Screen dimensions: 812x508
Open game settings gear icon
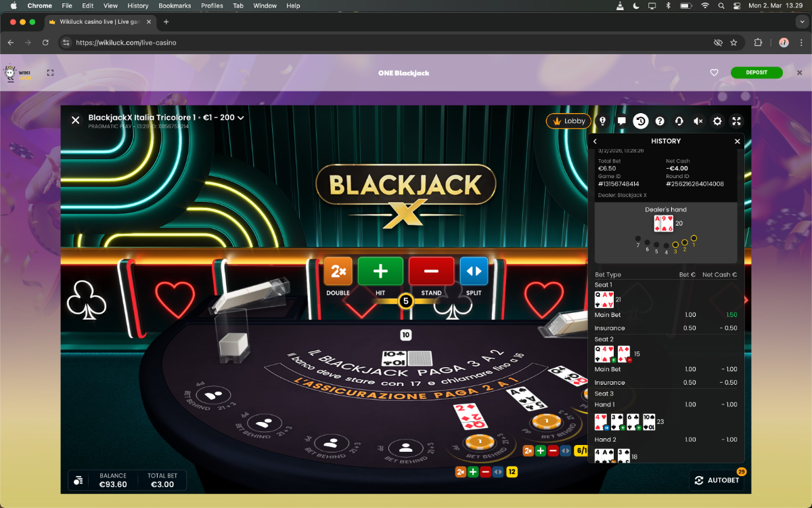click(x=717, y=121)
